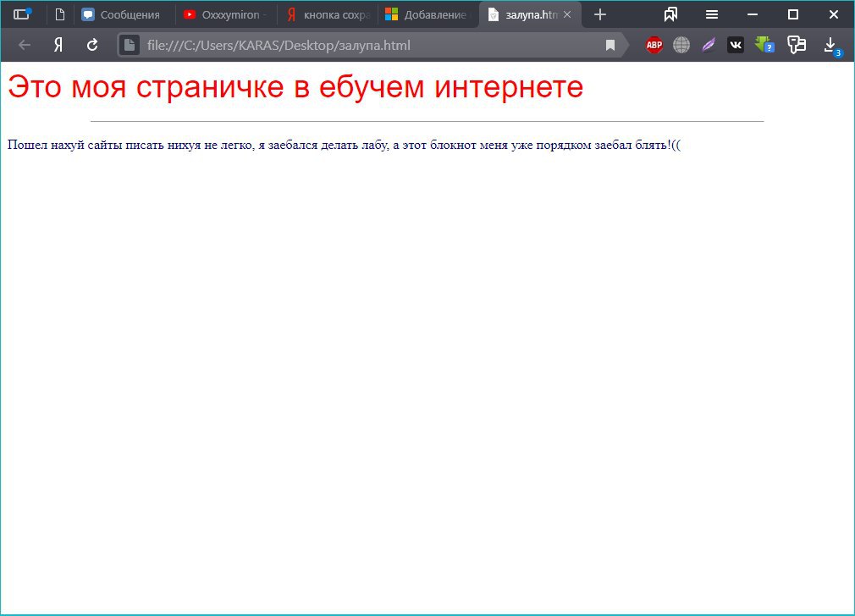Open the downloads panel
Image resolution: width=855 pixels, height=616 pixels.
point(831,46)
